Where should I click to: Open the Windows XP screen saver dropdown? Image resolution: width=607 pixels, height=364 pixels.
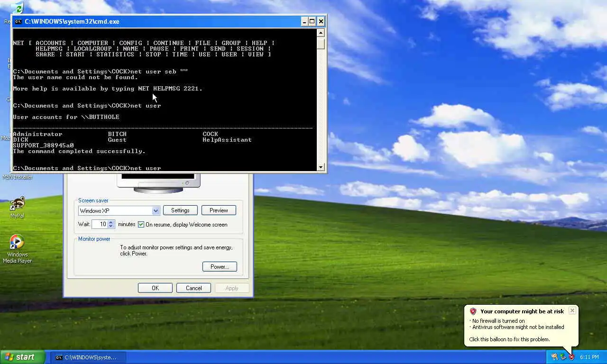pyautogui.click(x=156, y=210)
